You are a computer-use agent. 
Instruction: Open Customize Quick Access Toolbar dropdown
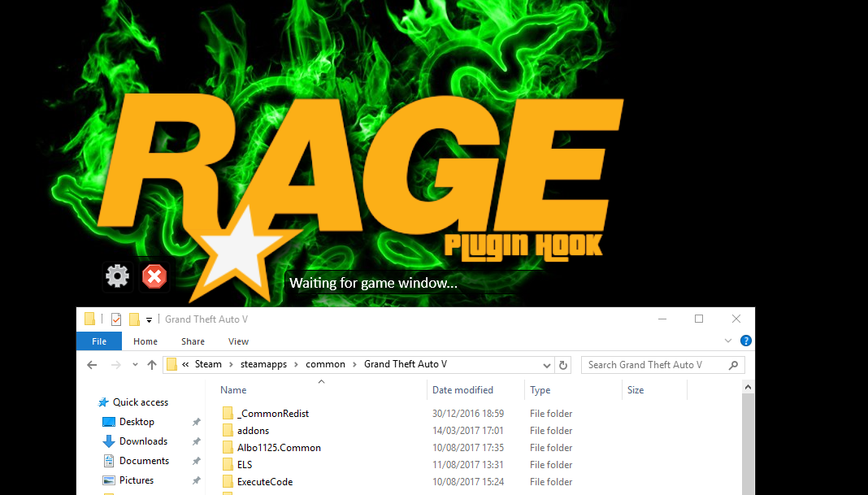(x=149, y=320)
